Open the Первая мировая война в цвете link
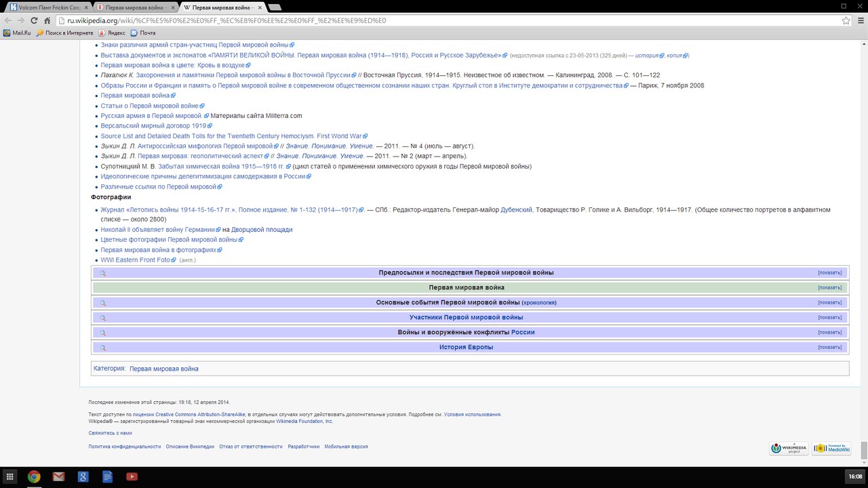Image resolution: width=868 pixels, height=488 pixels. pyautogui.click(x=173, y=65)
